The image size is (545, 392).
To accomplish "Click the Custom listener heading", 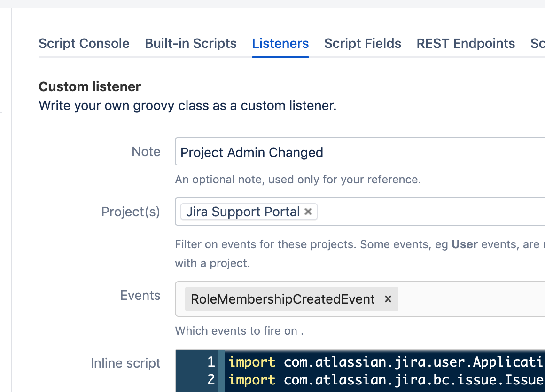I will (90, 86).
